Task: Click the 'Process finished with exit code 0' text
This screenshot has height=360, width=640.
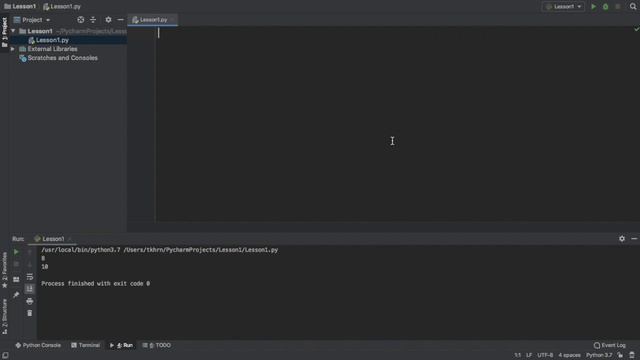Action: (96, 283)
